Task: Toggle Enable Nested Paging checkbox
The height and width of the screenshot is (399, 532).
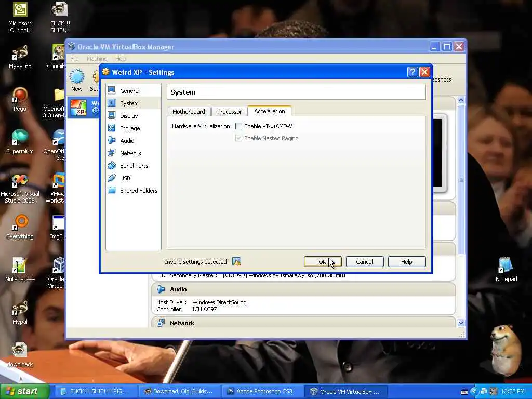Action: coord(239,138)
